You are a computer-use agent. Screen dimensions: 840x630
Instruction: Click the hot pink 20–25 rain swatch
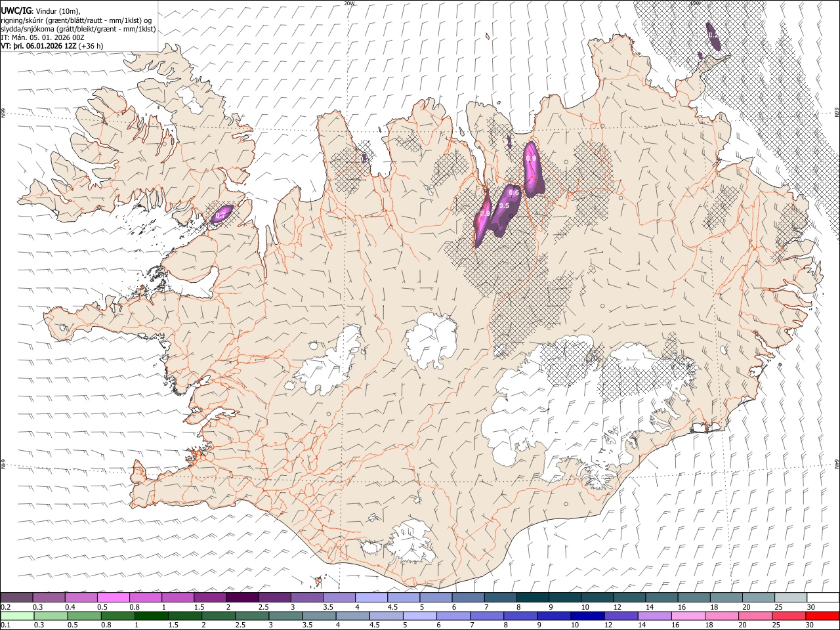coord(755,616)
